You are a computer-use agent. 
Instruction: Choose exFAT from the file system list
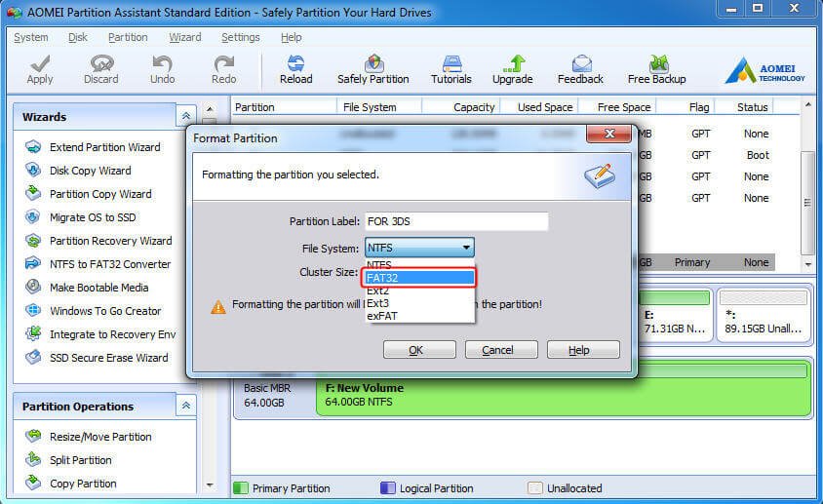pyautogui.click(x=419, y=316)
